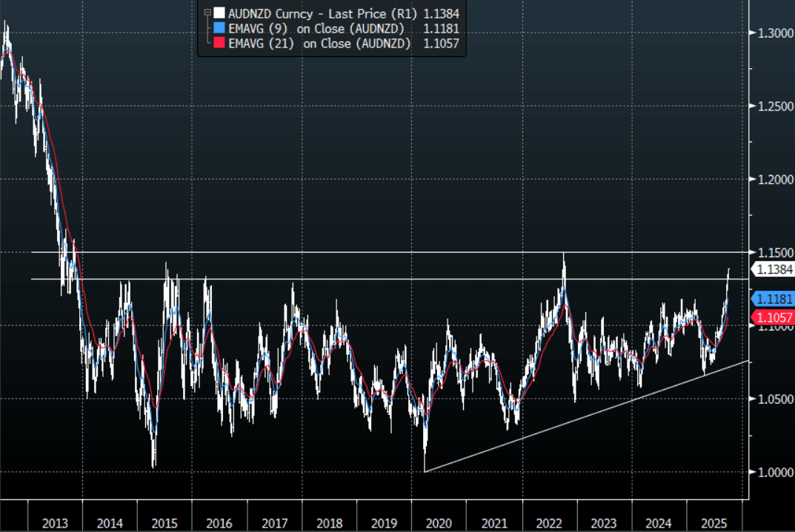Click the 2016 x-axis year label
The image size is (795, 532).
(219, 523)
